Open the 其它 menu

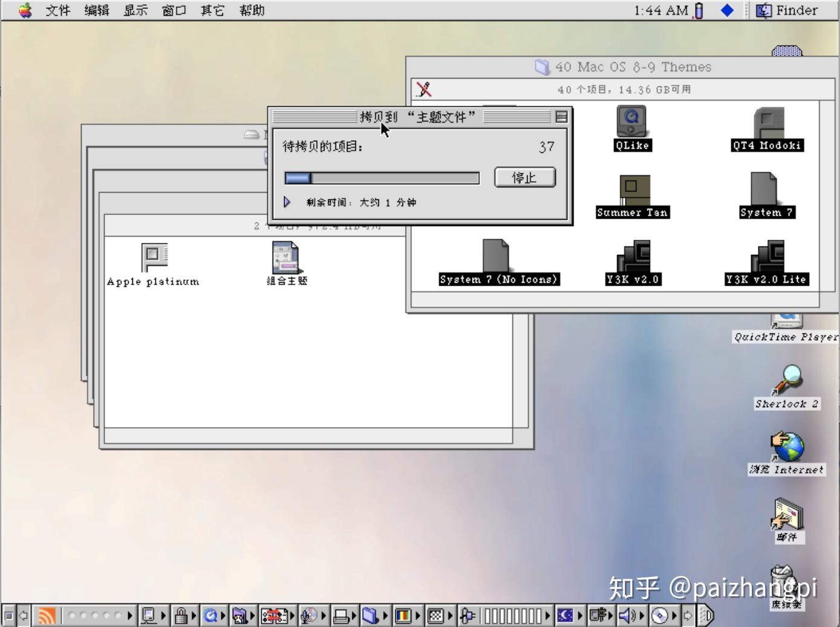(x=213, y=10)
